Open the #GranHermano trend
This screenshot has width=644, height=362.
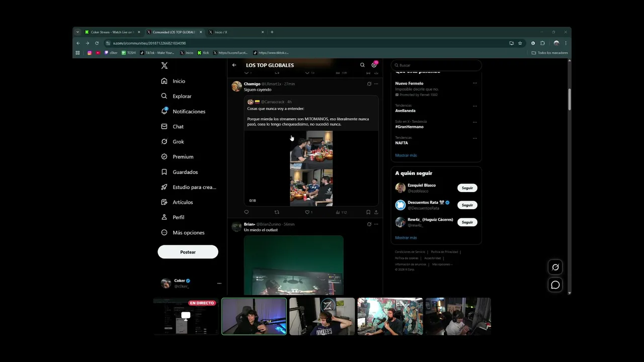pos(409,127)
